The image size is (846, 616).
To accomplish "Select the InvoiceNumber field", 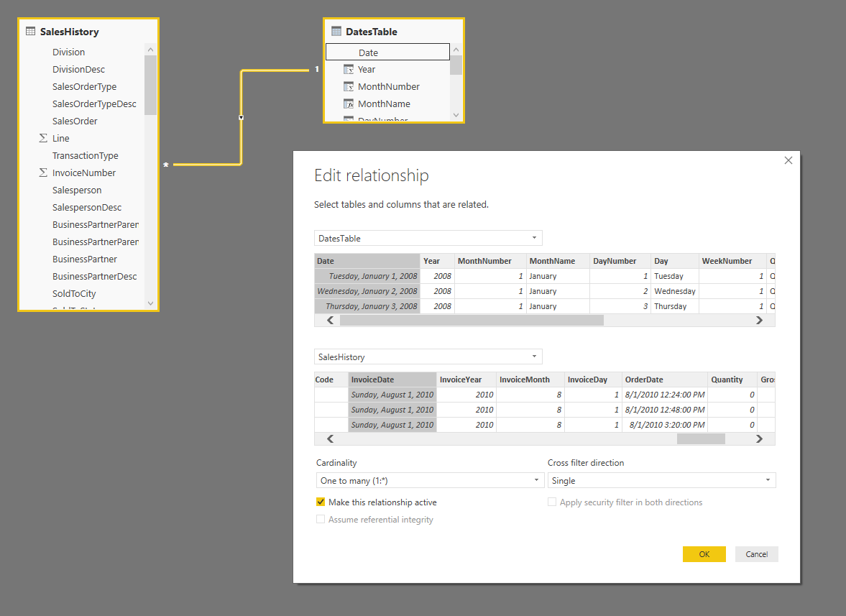I will coord(83,173).
